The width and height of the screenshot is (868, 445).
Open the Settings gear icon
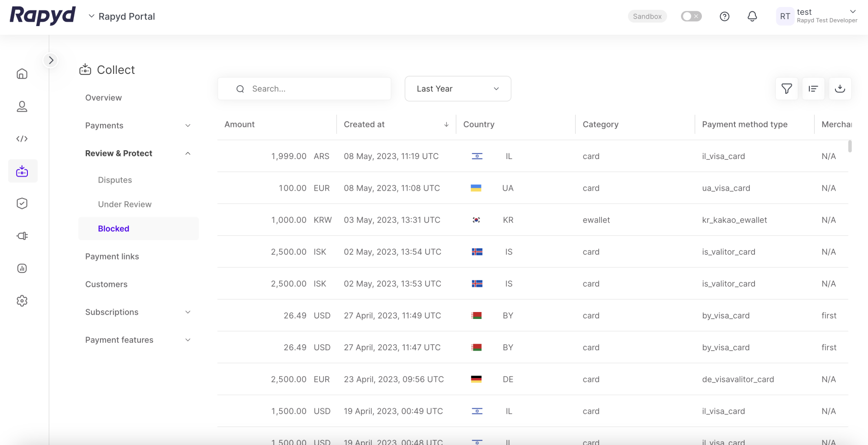pyautogui.click(x=22, y=301)
